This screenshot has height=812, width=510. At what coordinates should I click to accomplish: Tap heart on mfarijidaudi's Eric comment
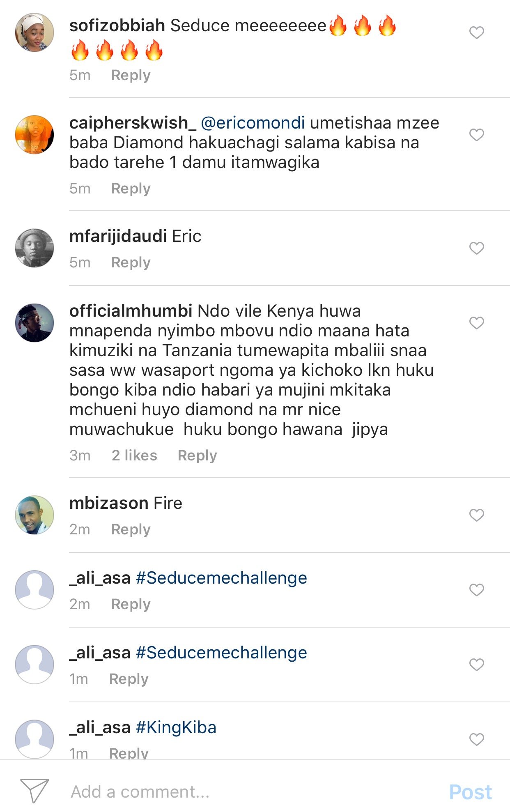point(476,248)
